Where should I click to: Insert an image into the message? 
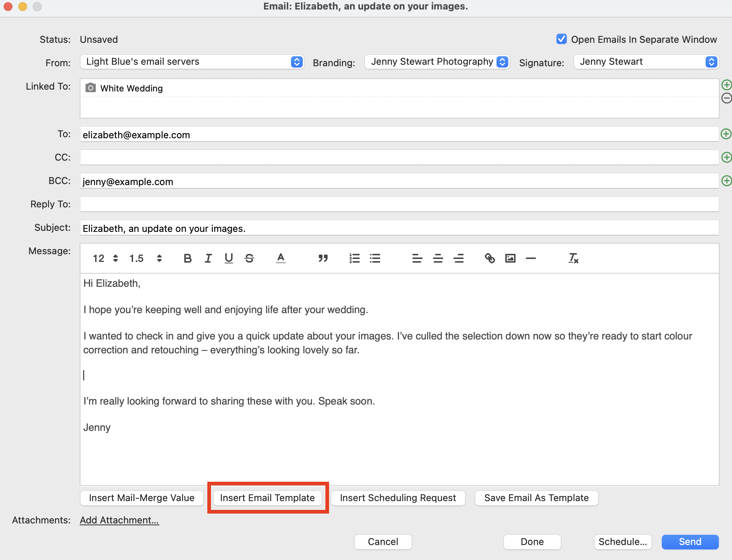pyautogui.click(x=510, y=258)
